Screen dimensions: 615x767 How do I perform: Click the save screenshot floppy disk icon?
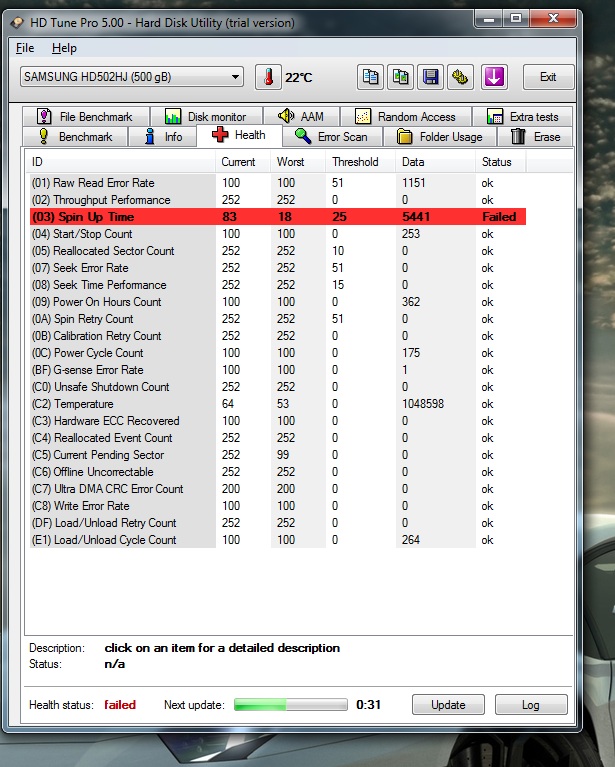pyautogui.click(x=430, y=77)
